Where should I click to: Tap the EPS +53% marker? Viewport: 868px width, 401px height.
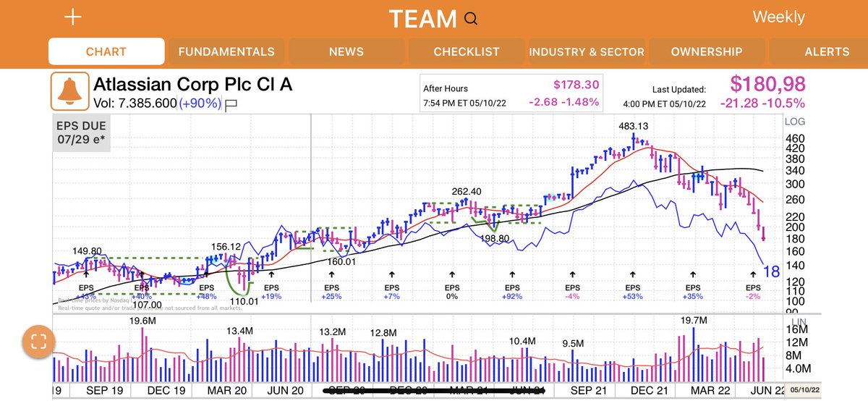coord(633,292)
